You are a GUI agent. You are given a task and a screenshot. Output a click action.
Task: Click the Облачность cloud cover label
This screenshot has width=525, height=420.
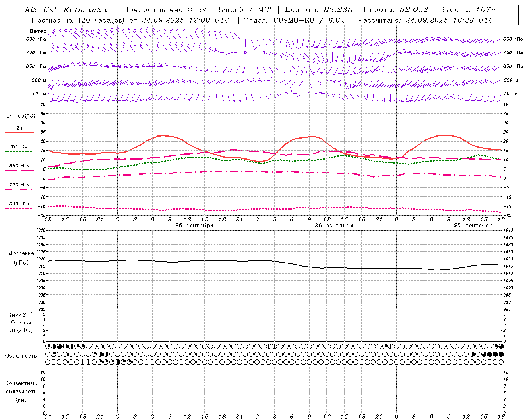(x=21, y=356)
